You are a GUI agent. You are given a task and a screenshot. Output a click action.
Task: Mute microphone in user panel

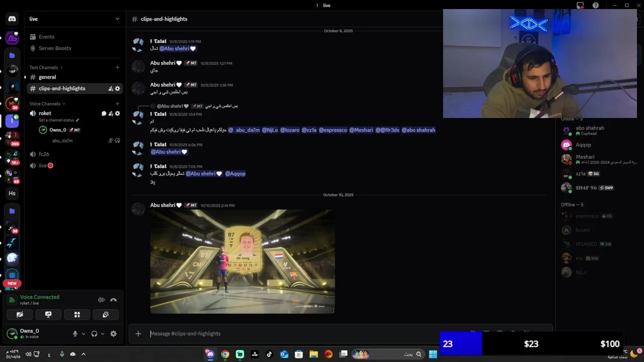[x=75, y=333]
